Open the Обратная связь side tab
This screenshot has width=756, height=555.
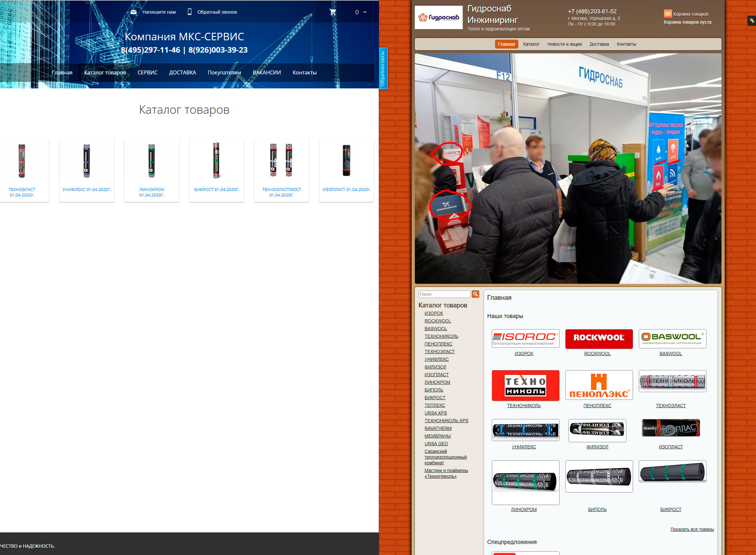click(383, 68)
